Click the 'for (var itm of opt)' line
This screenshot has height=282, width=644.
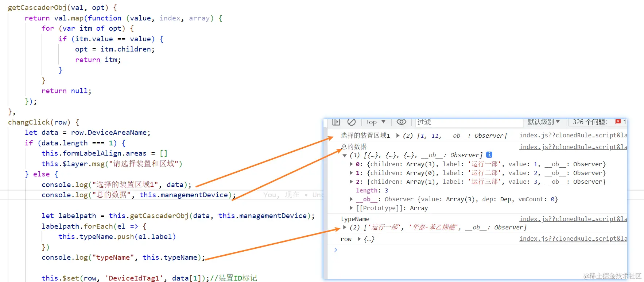[x=88, y=28]
